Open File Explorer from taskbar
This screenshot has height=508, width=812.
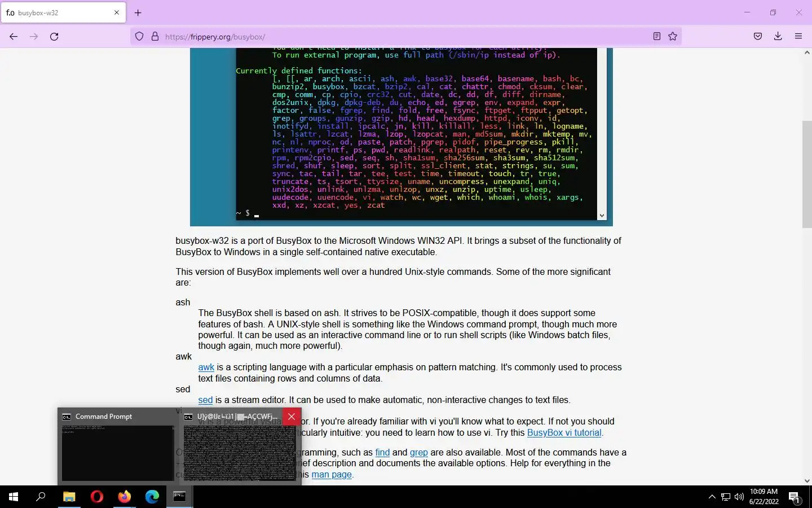tap(69, 497)
